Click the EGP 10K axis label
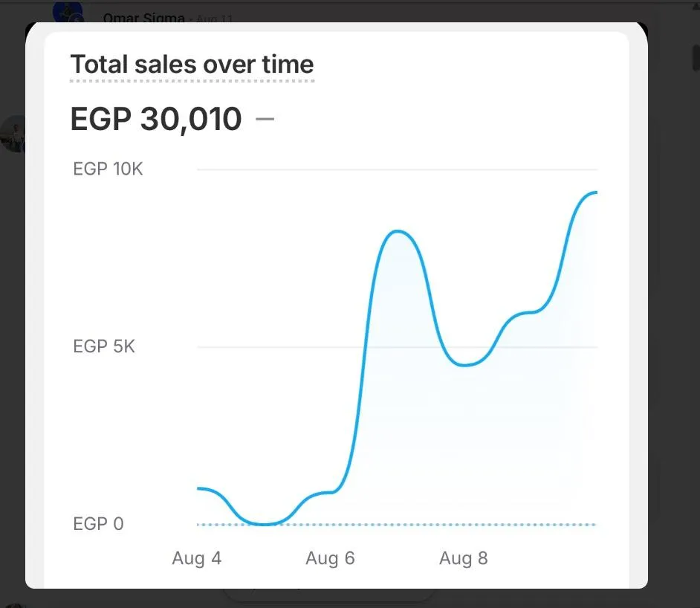Screen dimensions: 700x608 (x=108, y=169)
